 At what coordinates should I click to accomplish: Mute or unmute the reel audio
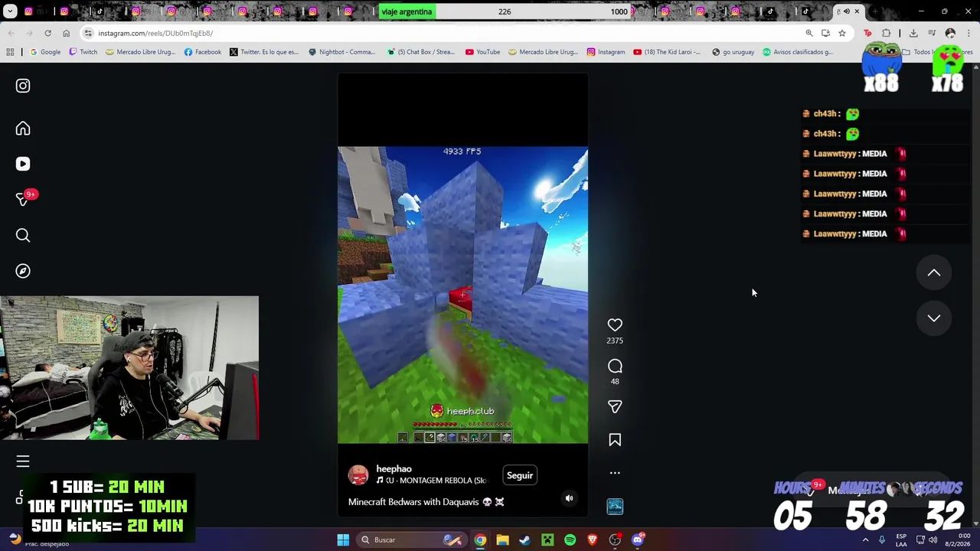coord(569,498)
